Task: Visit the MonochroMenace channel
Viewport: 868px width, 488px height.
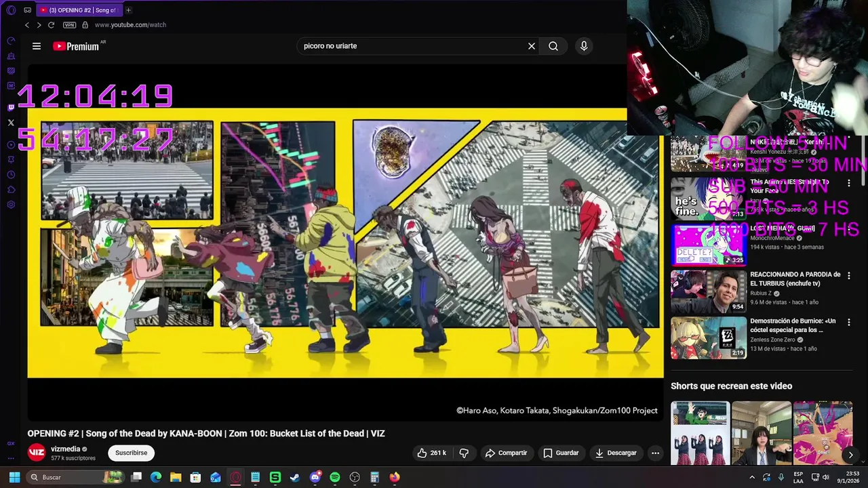Action: coord(772,238)
